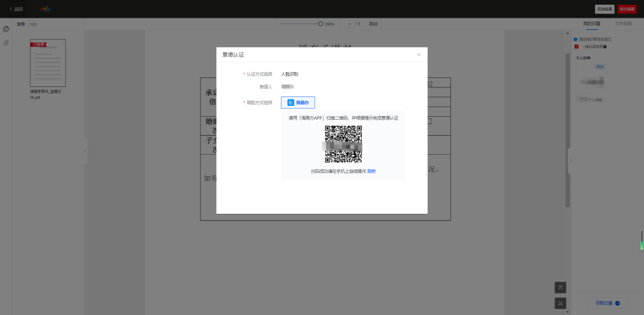Click the blue info icon in seal panel
Screen dimensions: 644x315
576,39
